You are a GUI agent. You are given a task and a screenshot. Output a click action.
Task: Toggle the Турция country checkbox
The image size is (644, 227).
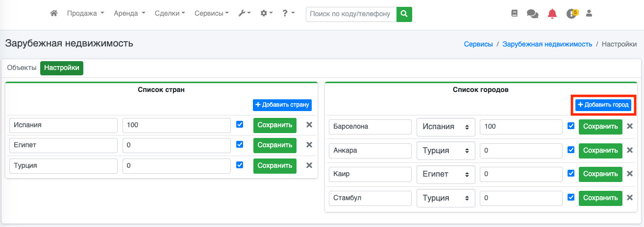(x=240, y=165)
